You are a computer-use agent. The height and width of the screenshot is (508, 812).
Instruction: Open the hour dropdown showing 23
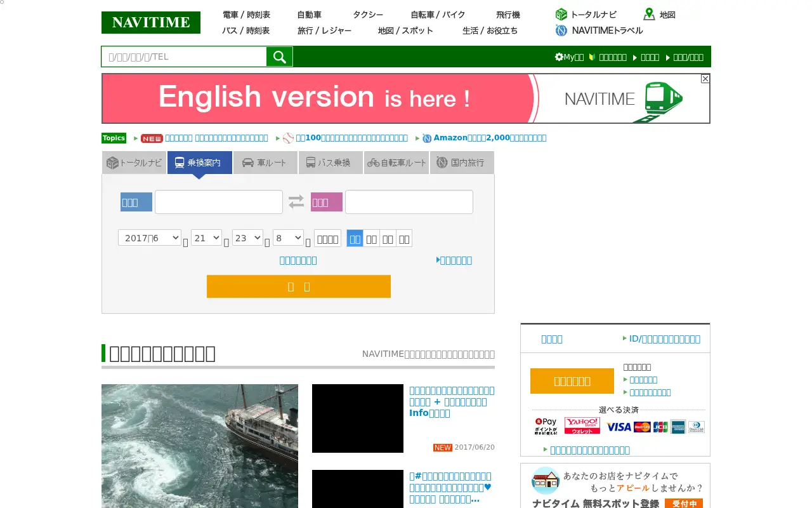coord(247,238)
